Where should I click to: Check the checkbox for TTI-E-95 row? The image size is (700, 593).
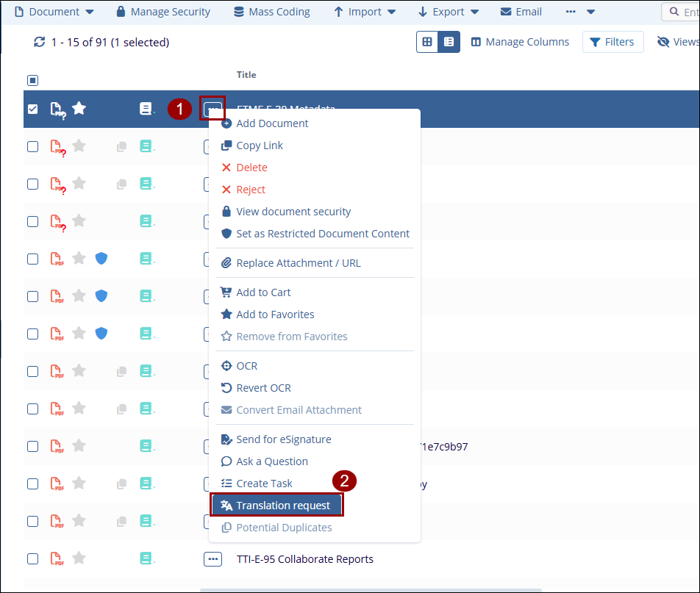point(32,558)
